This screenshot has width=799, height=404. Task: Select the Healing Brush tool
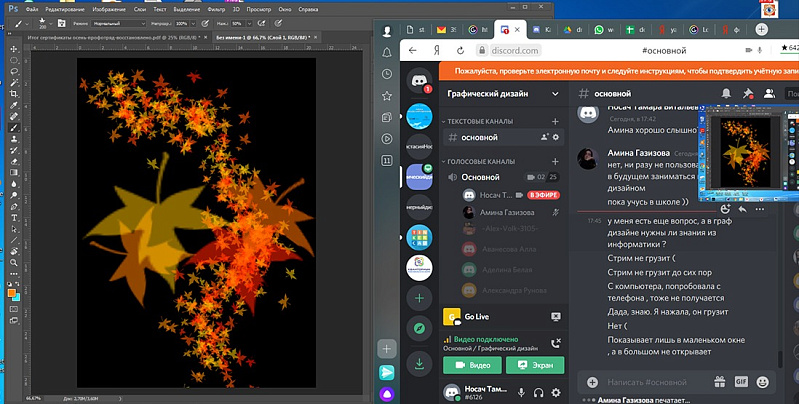pos(14,116)
